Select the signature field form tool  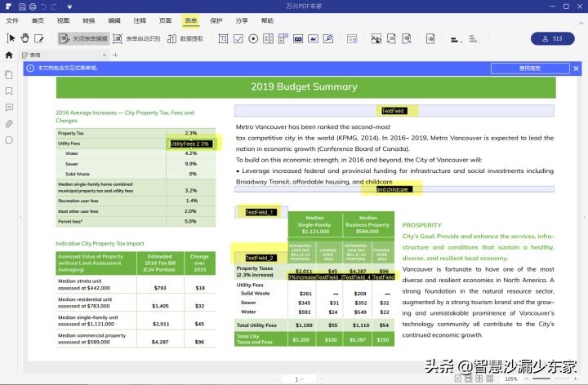328,38
